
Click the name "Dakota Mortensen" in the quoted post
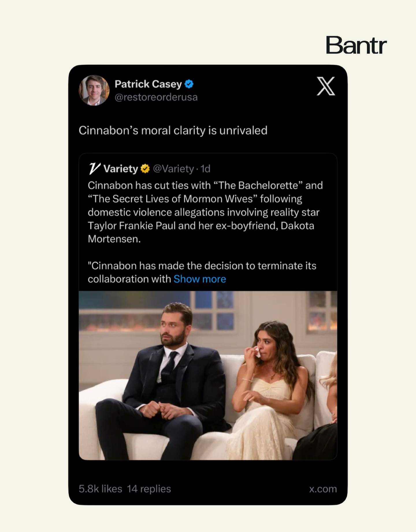pos(297,226)
